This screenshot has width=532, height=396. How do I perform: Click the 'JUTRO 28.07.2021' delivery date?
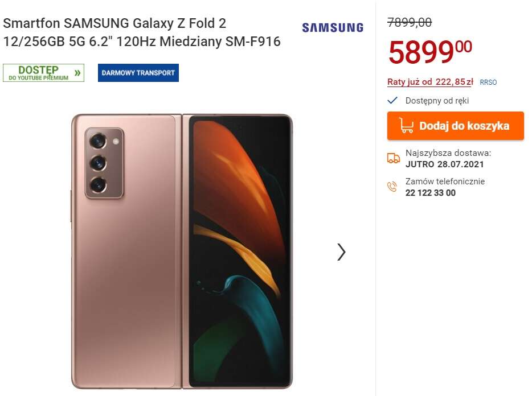coord(444,164)
